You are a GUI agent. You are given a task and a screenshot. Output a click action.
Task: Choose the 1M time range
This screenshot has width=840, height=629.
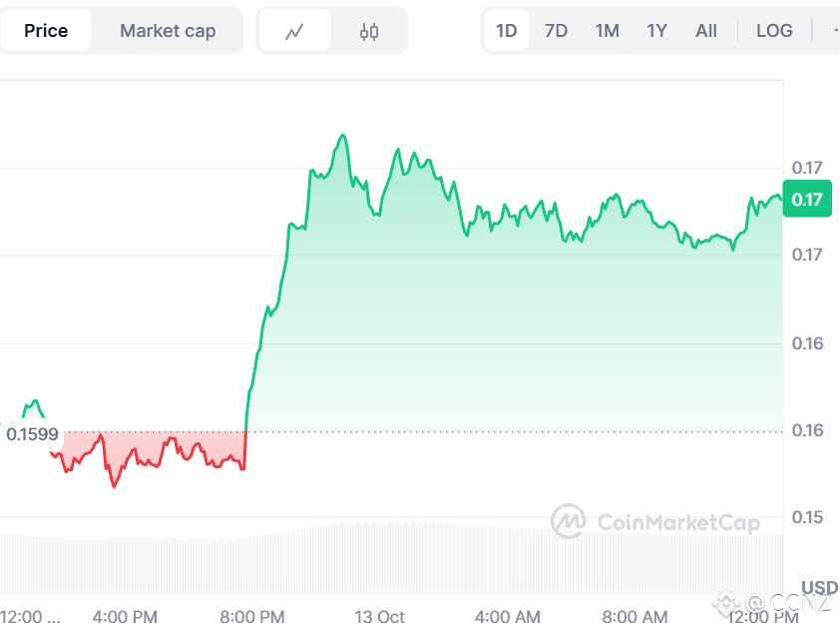coord(607,31)
